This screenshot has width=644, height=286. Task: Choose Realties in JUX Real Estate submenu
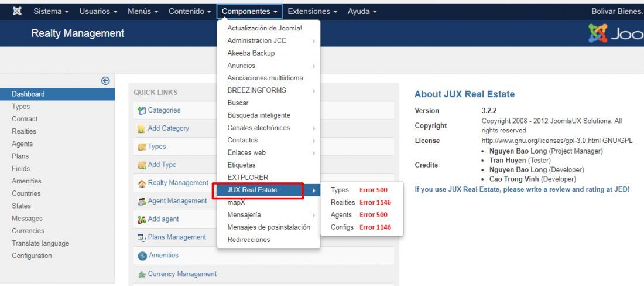tap(342, 202)
